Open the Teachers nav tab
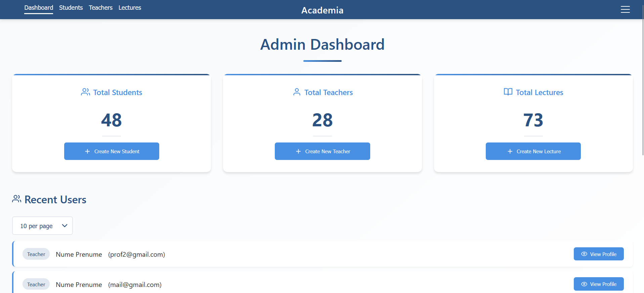644x293 pixels. [x=100, y=8]
